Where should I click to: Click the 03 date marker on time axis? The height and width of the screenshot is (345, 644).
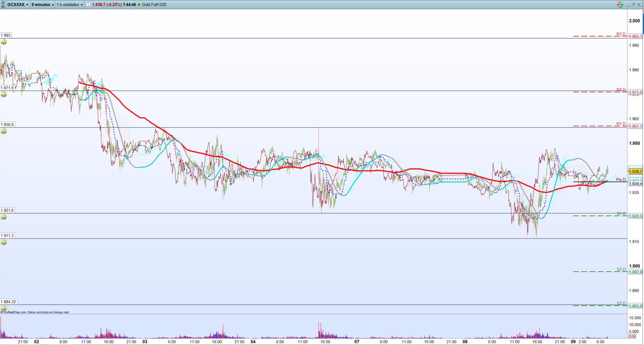click(145, 342)
